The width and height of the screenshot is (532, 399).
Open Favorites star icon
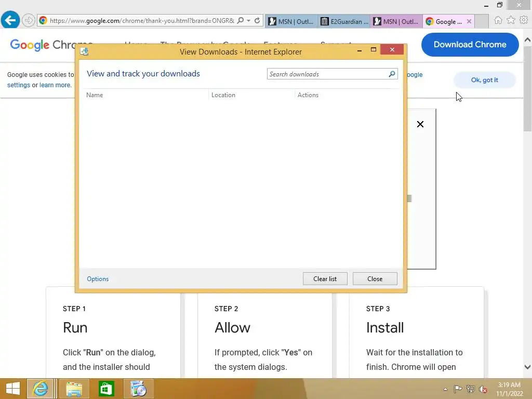click(x=511, y=20)
